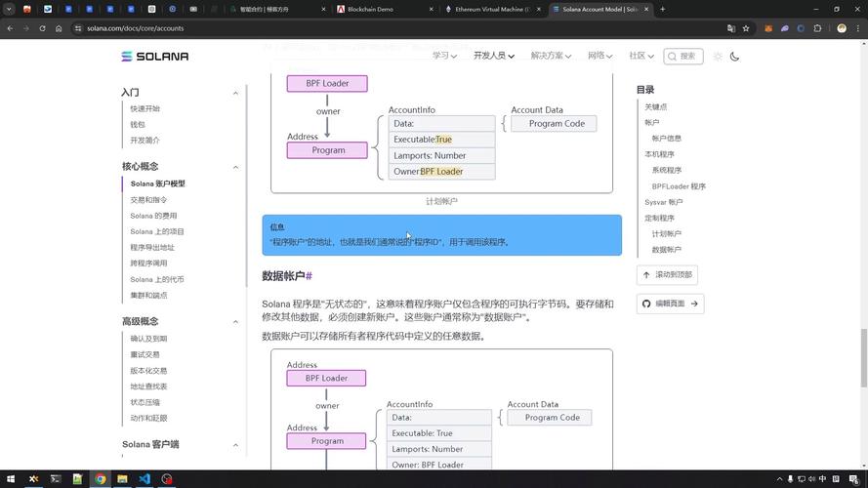Open the 解决方案 navigation menu

coord(552,57)
